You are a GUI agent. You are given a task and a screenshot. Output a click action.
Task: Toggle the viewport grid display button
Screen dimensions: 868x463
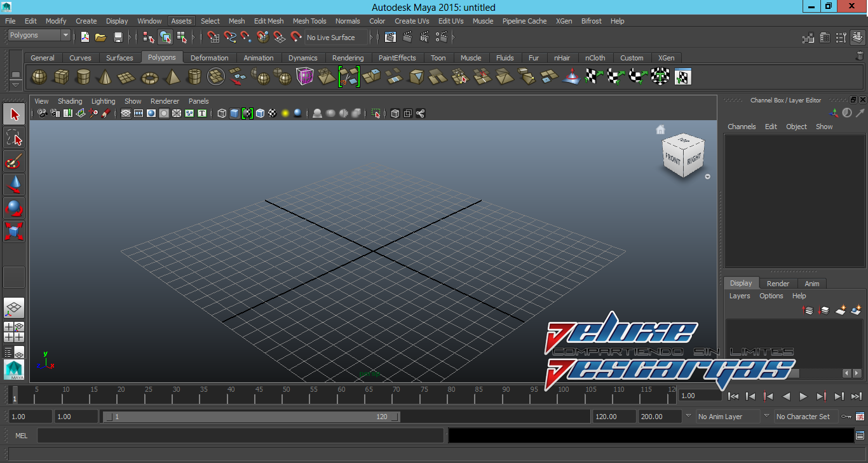126,113
